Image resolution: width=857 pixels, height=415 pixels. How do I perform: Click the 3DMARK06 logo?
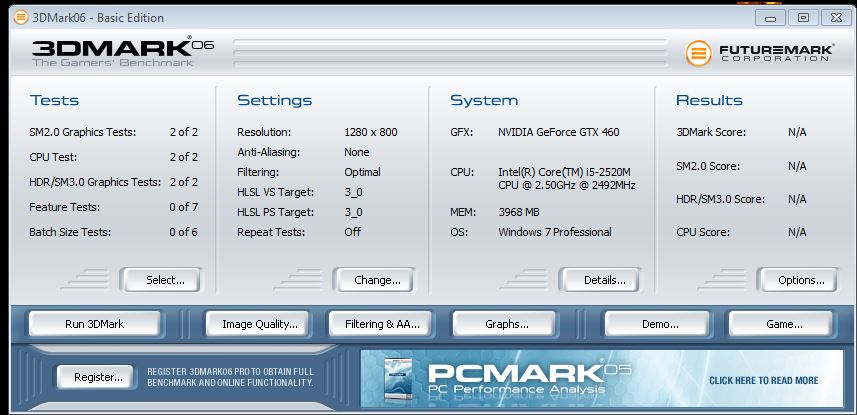point(123,52)
